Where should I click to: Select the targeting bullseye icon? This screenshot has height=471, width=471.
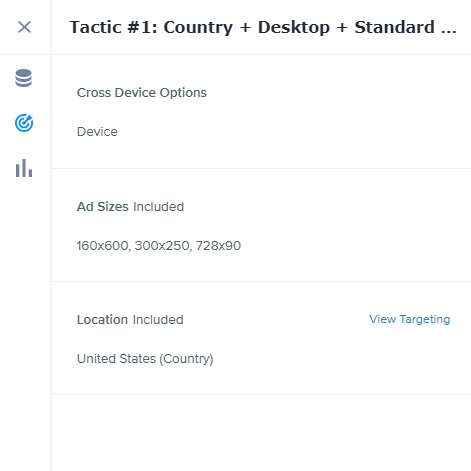(24, 123)
